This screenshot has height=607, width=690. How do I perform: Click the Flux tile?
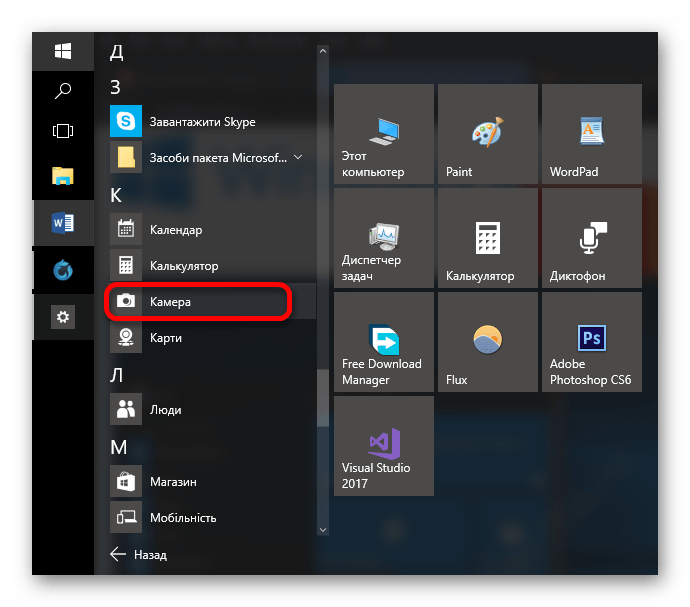coord(487,343)
